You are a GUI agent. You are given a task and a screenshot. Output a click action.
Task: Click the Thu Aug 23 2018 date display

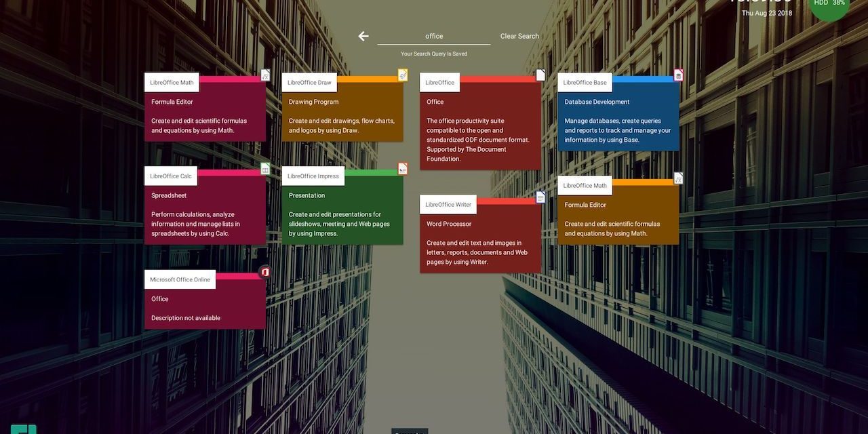[766, 13]
